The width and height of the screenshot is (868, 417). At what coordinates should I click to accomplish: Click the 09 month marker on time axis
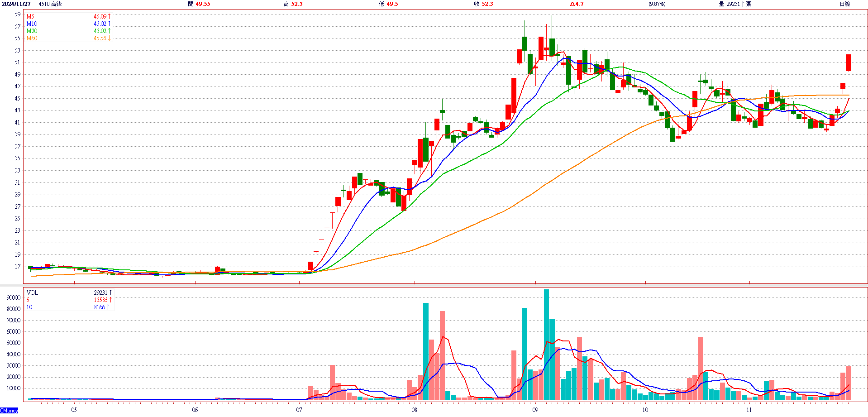pyautogui.click(x=535, y=410)
